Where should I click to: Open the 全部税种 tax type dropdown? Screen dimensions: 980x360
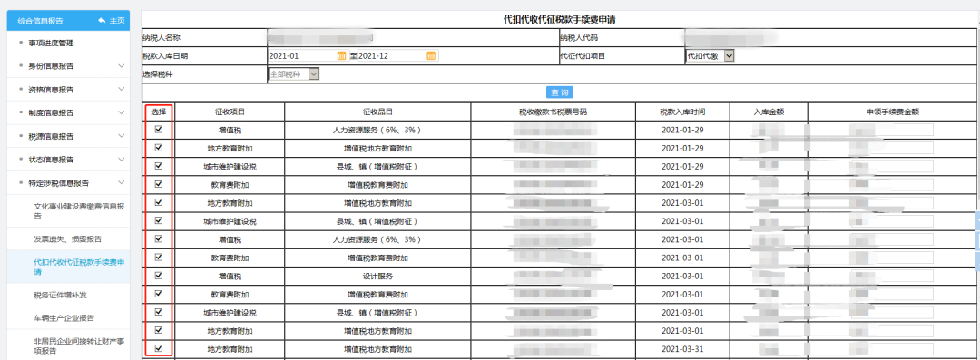coord(293,73)
